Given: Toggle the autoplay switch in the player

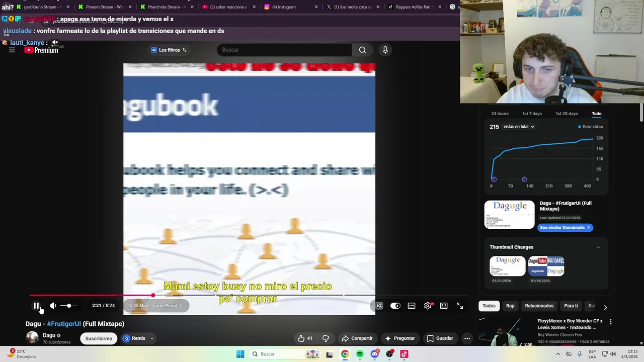Looking at the screenshot, I should coord(395,306).
